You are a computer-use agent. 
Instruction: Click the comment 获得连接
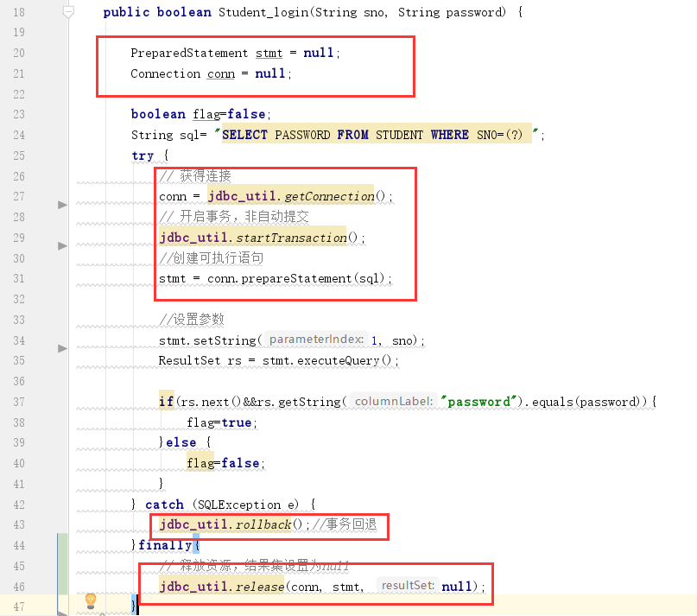[195, 176]
